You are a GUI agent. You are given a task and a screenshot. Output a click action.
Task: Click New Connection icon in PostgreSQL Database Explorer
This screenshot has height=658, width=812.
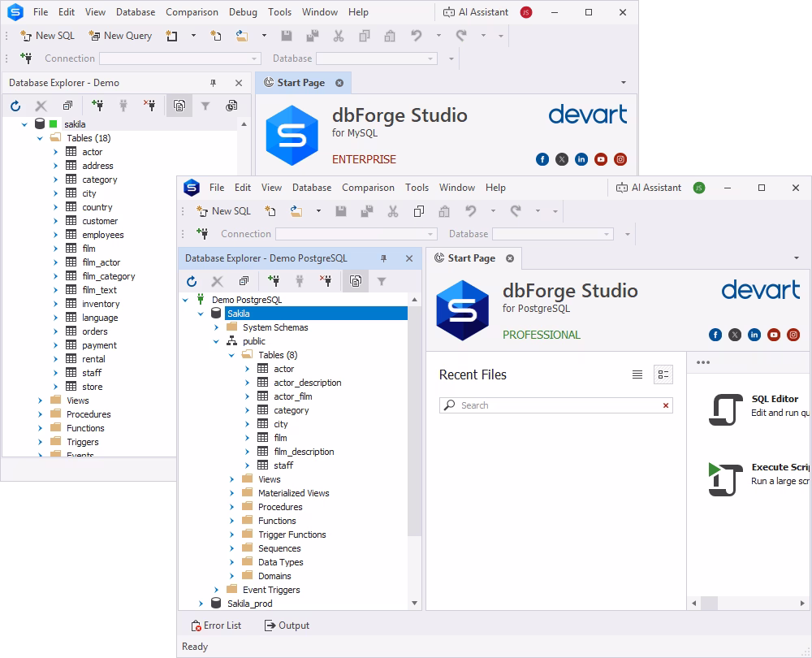[274, 281]
